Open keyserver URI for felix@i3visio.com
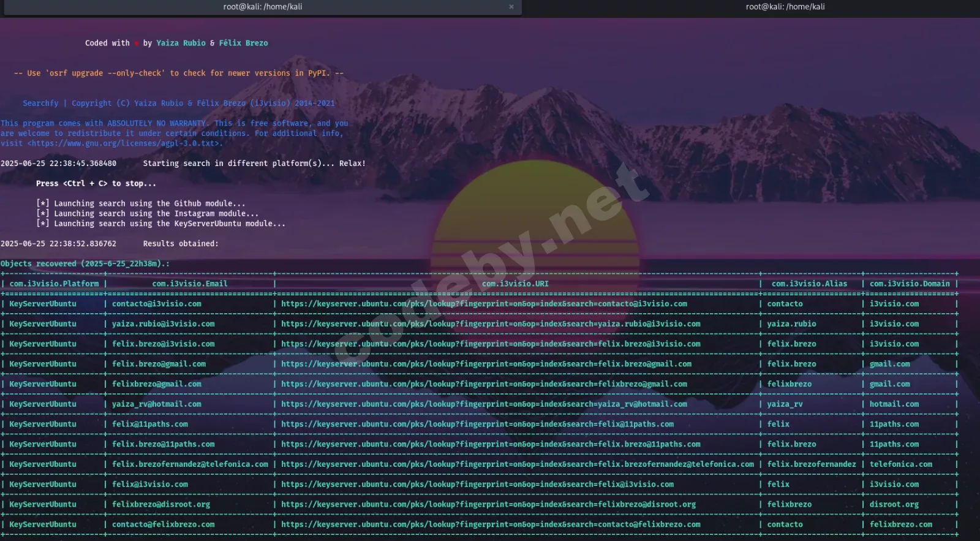980x541 pixels. (x=477, y=485)
